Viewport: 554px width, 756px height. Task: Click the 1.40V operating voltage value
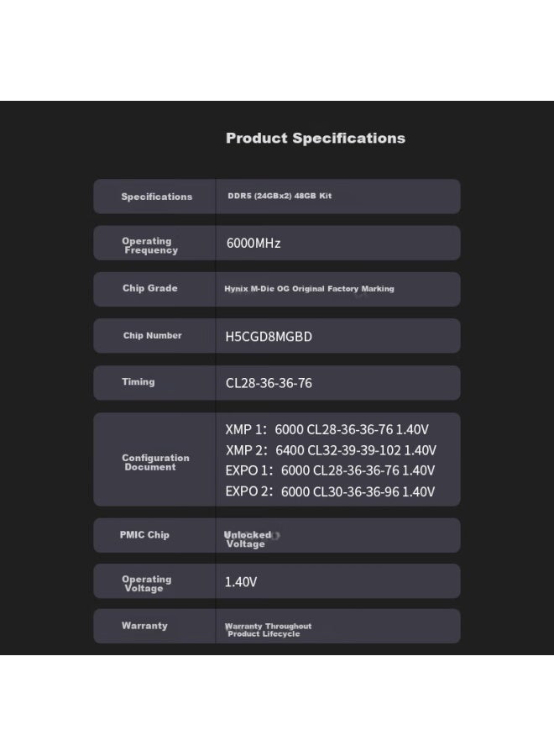click(241, 582)
